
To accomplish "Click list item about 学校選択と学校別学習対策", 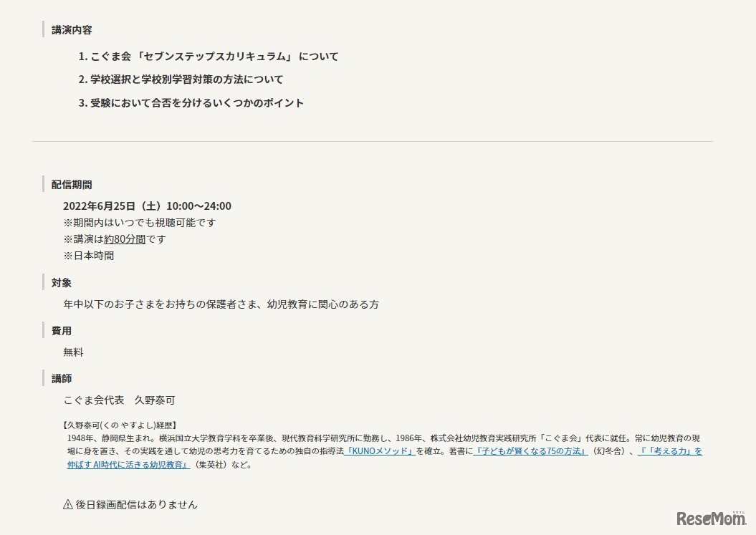I will (x=190, y=79).
